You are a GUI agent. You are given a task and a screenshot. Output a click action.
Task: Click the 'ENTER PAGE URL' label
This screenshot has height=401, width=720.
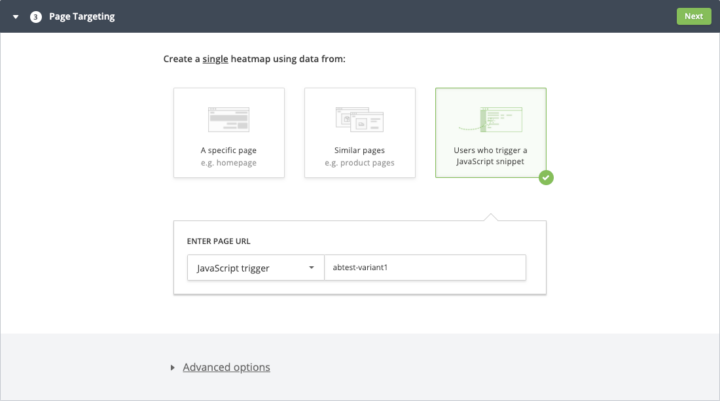click(x=219, y=241)
